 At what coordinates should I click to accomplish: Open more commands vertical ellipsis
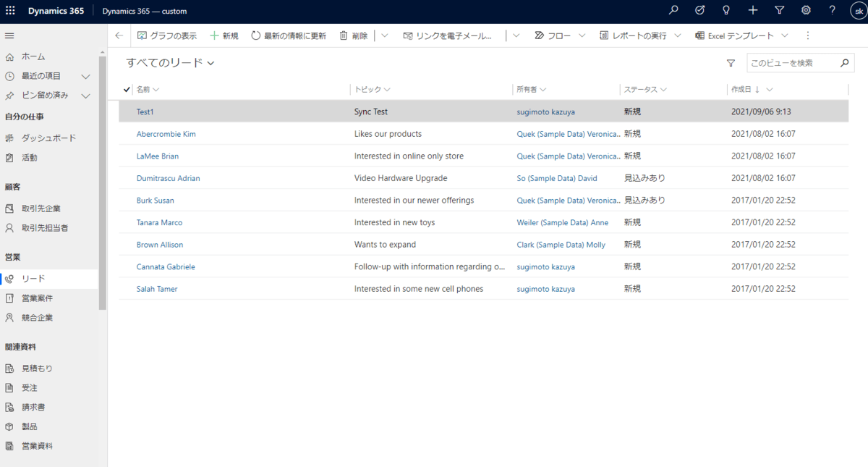pos(808,35)
